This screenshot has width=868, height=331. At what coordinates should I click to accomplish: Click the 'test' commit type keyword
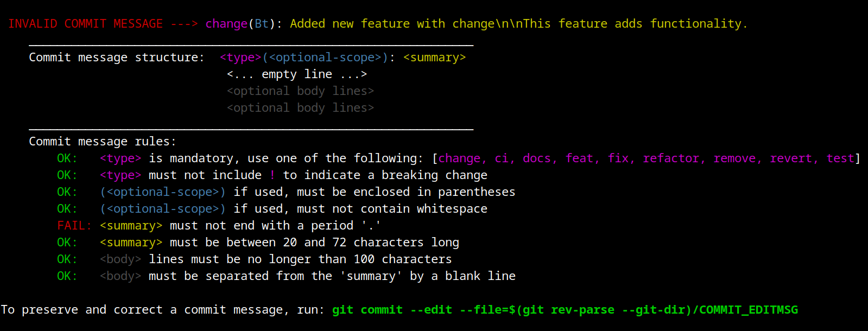(840, 158)
